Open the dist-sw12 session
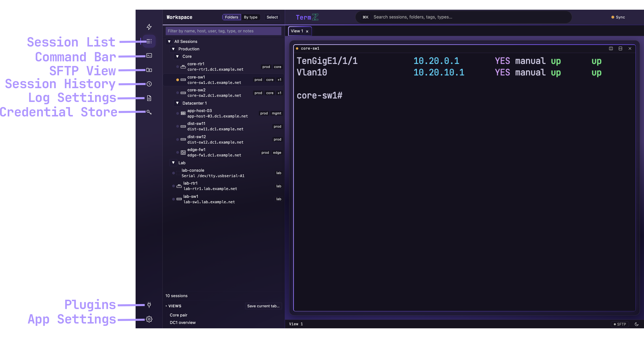644x338 pixels. 223,139
